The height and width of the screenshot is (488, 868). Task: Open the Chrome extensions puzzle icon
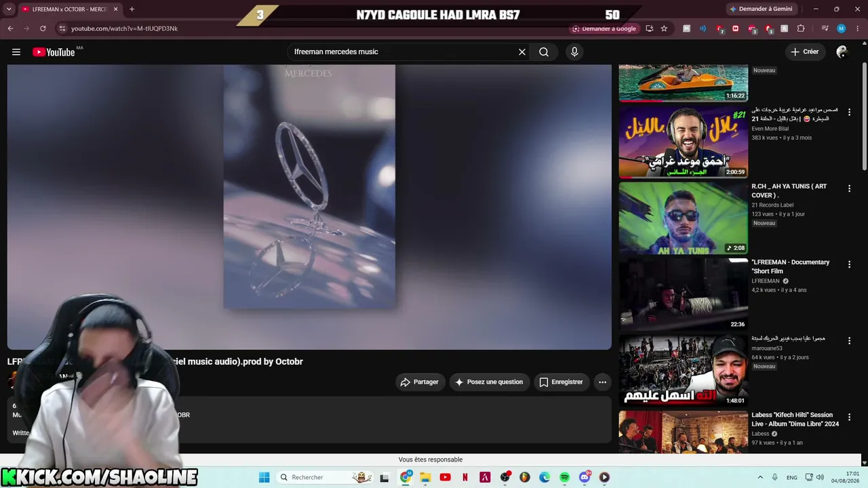(x=801, y=28)
